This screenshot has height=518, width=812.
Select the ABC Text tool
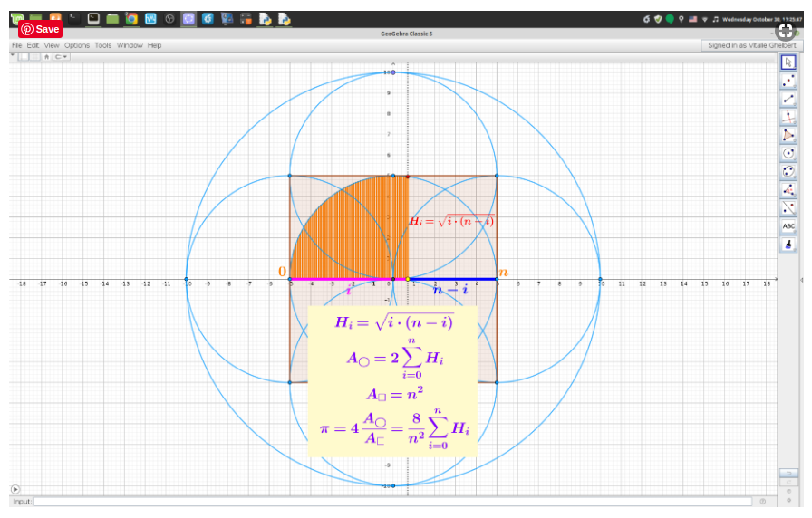coord(788,225)
